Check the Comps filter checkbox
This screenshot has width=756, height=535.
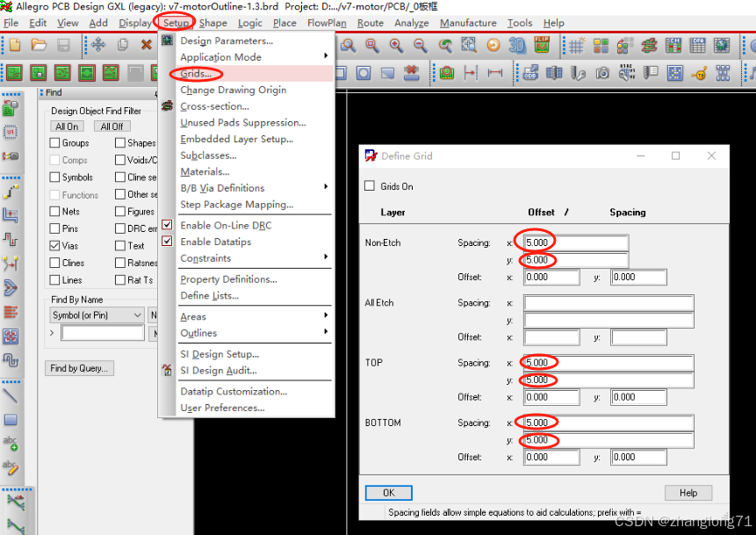[x=54, y=160]
